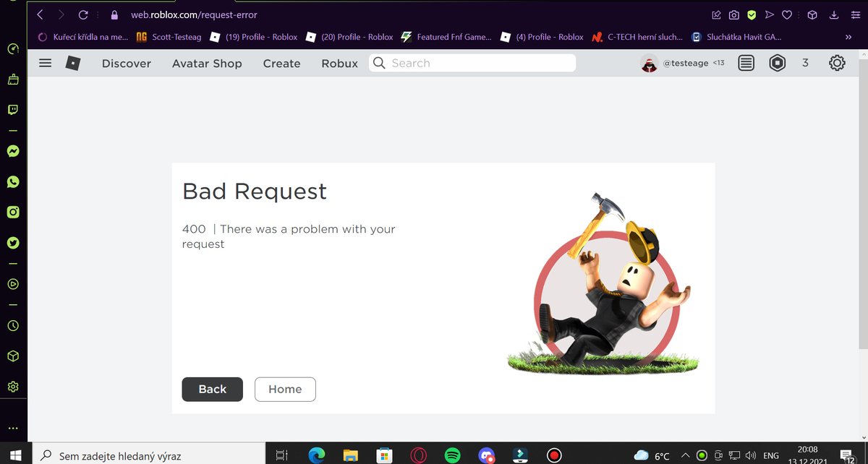Open the Player icon in sidebar
Viewport: 868px width, 464px height.
[13, 283]
